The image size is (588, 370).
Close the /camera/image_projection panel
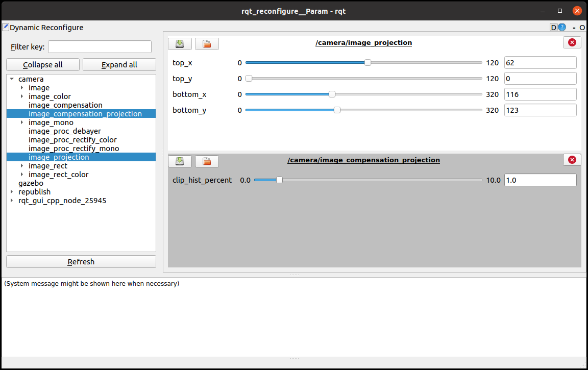[572, 42]
